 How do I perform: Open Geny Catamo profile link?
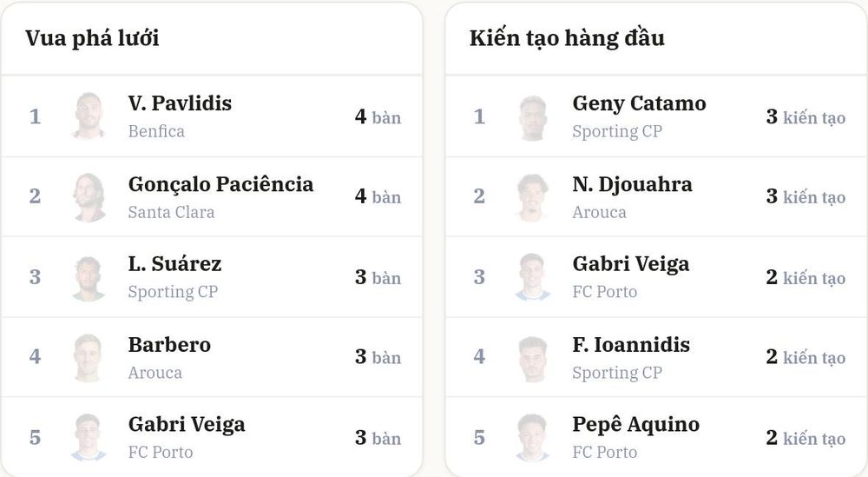pos(640,103)
